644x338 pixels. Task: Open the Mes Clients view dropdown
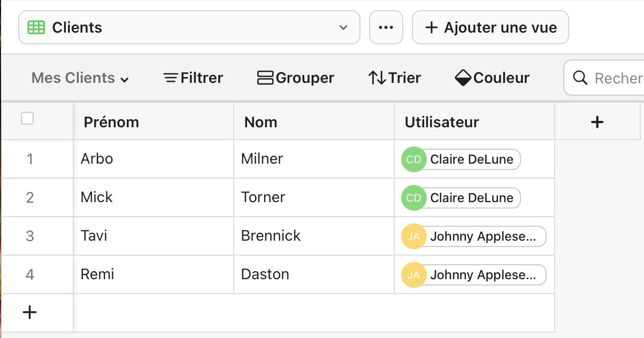[80, 78]
